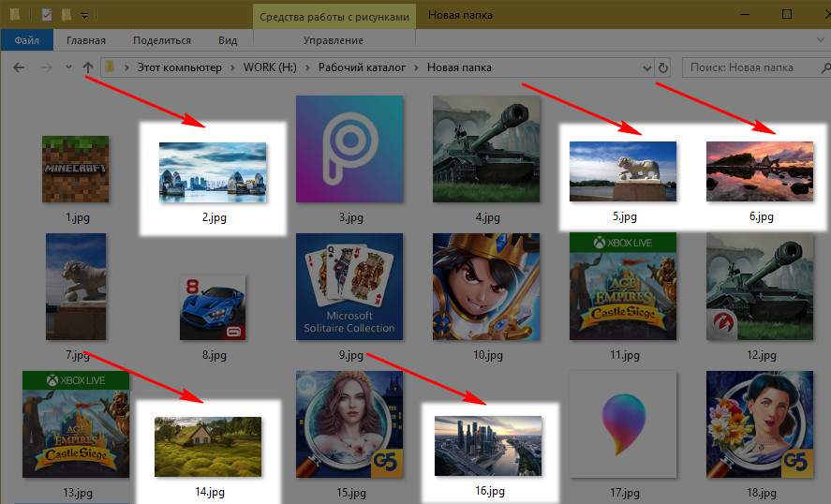Click the file name 1.jpg
The height and width of the screenshot is (504, 831).
point(78,217)
